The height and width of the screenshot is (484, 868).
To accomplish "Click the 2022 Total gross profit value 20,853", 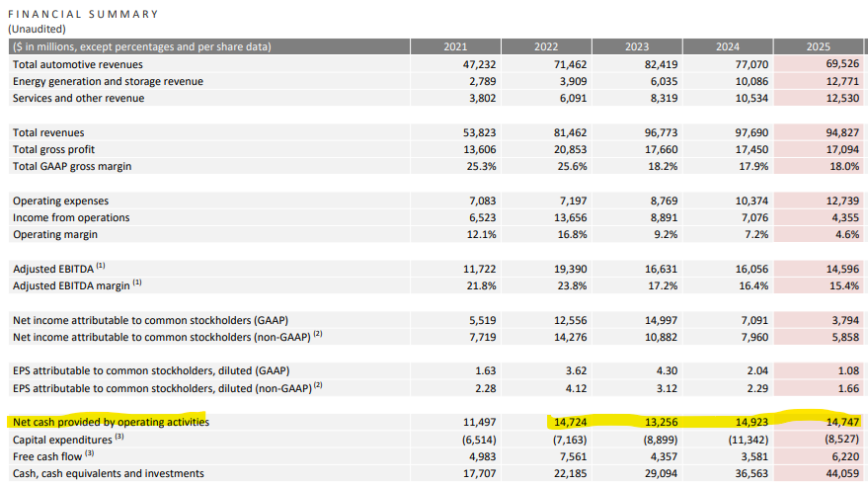I will (x=567, y=149).
